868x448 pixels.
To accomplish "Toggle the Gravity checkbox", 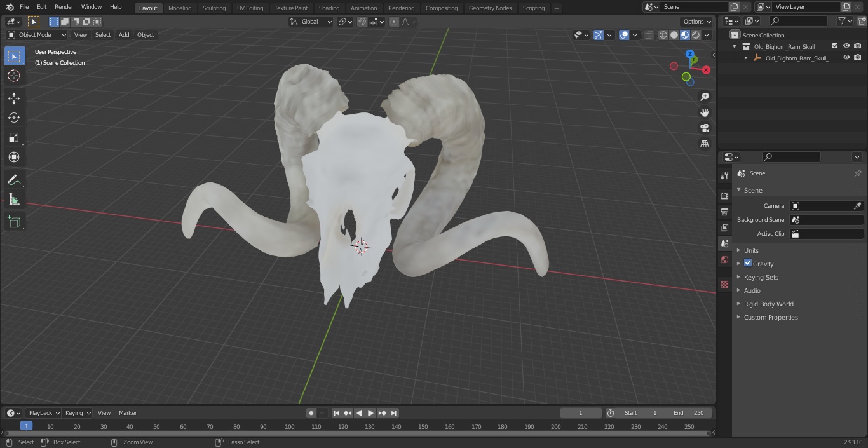I will point(748,263).
